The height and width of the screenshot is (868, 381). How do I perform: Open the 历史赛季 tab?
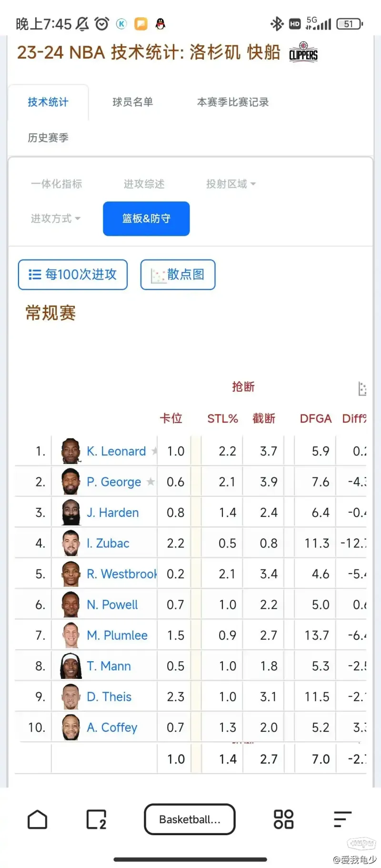click(x=48, y=138)
